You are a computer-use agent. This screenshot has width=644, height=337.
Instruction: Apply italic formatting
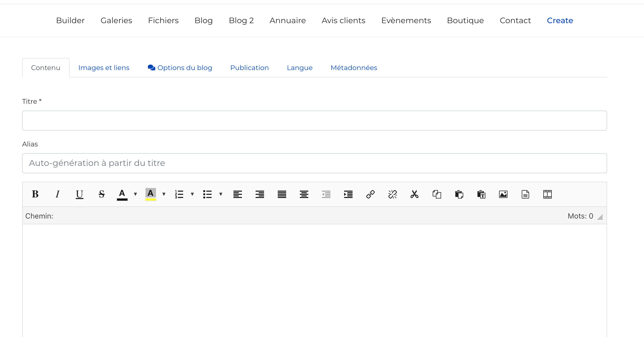pos(58,194)
